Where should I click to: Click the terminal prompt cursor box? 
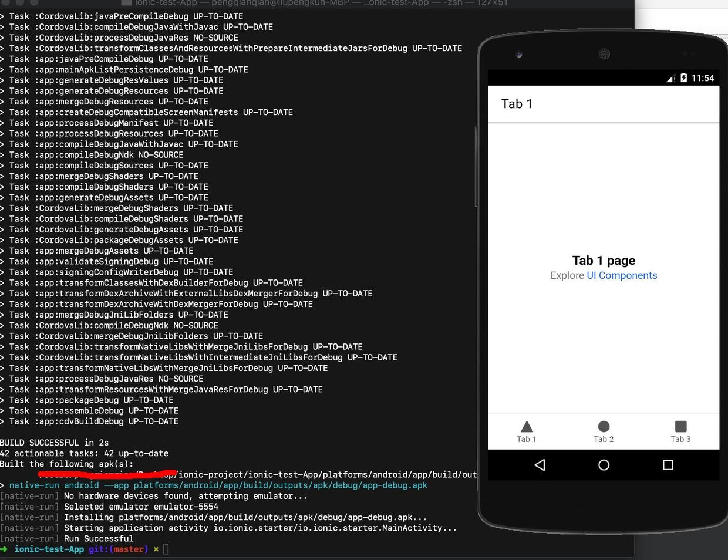[x=166, y=549]
